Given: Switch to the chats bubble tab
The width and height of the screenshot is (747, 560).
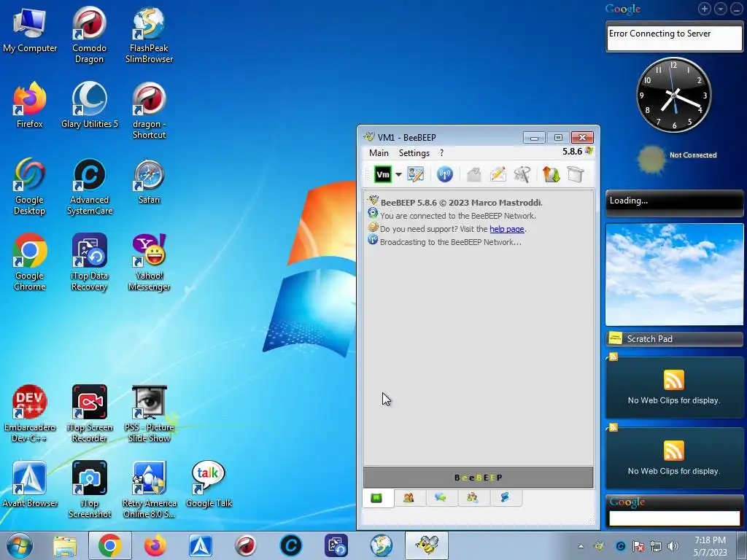Looking at the screenshot, I should point(441,498).
